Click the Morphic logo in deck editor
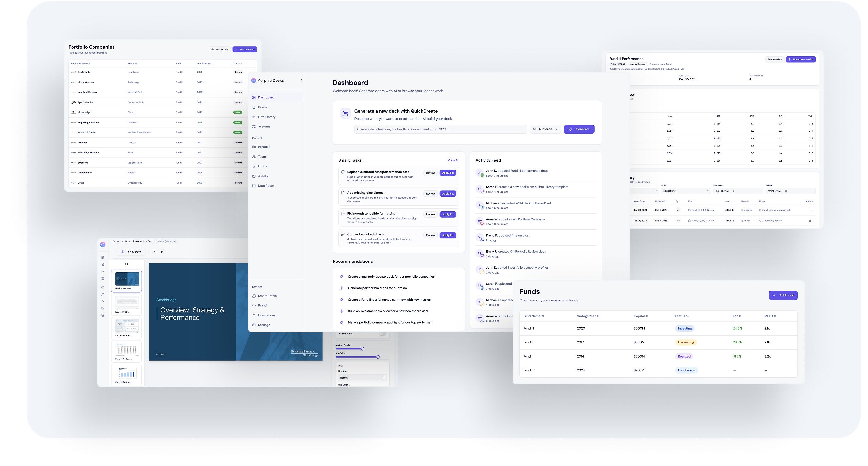 point(103,244)
